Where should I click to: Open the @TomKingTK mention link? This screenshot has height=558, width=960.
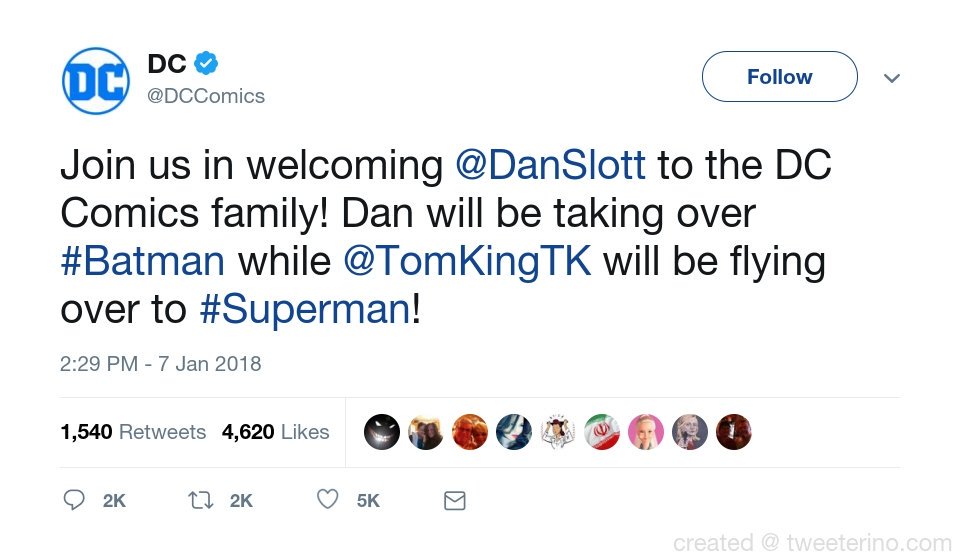point(467,261)
